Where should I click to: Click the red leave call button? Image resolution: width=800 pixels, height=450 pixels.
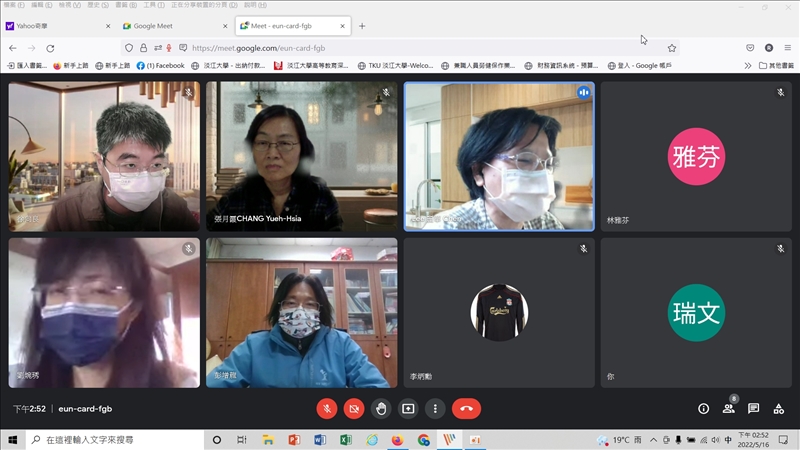tap(466, 408)
